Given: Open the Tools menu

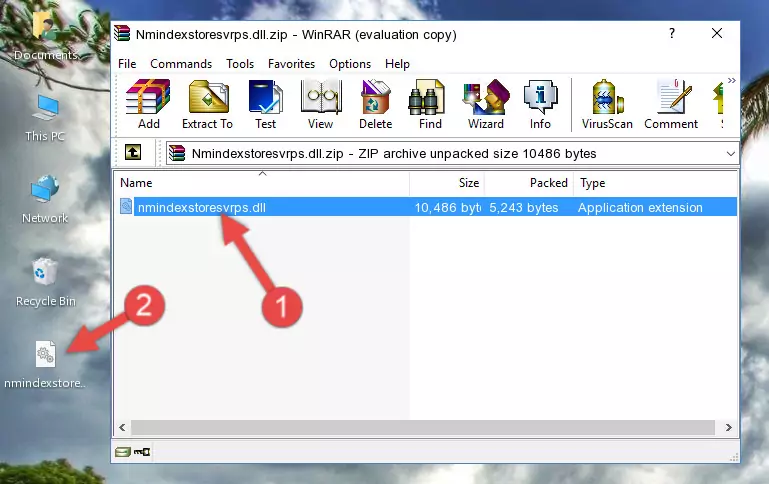Looking at the screenshot, I should coord(240,64).
